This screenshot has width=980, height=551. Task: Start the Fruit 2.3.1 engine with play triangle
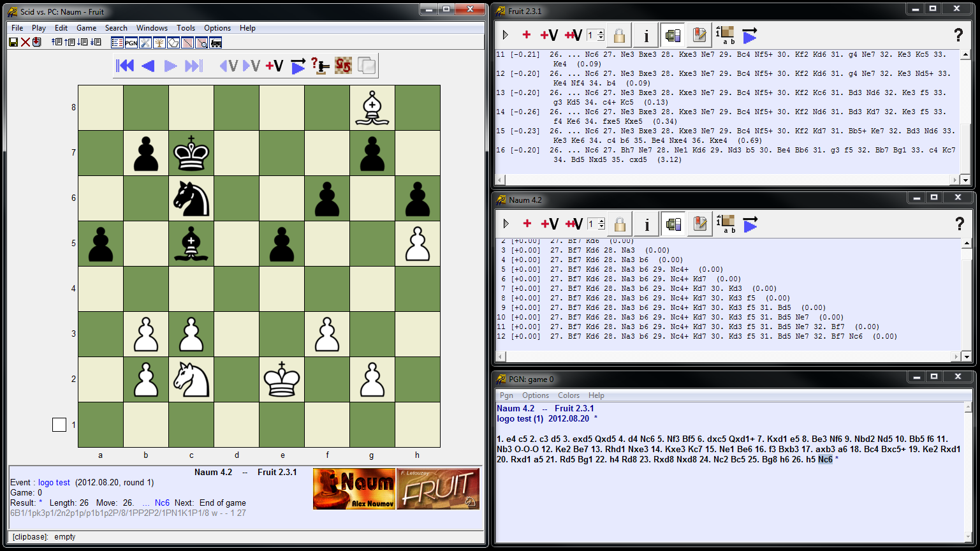coord(506,36)
